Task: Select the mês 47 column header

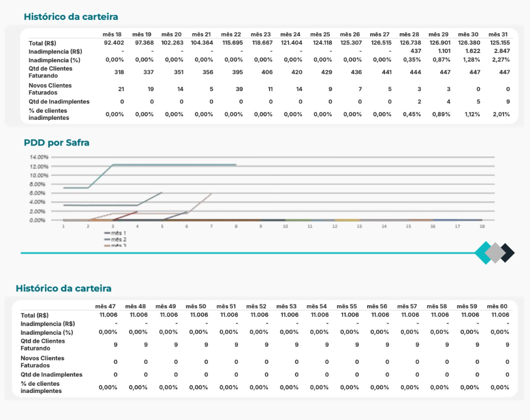Action: tap(105, 306)
